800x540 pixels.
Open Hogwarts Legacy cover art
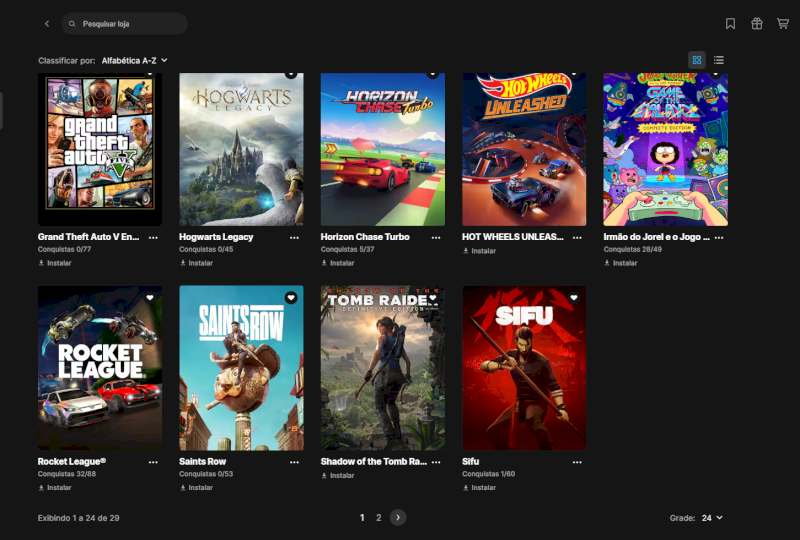241,149
